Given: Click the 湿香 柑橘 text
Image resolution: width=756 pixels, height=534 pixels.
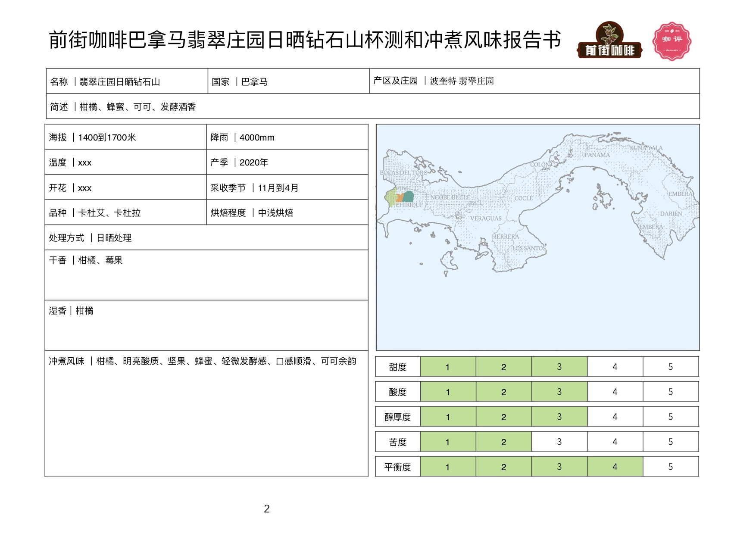Looking at the screenshot, I should tap(71, 311).
